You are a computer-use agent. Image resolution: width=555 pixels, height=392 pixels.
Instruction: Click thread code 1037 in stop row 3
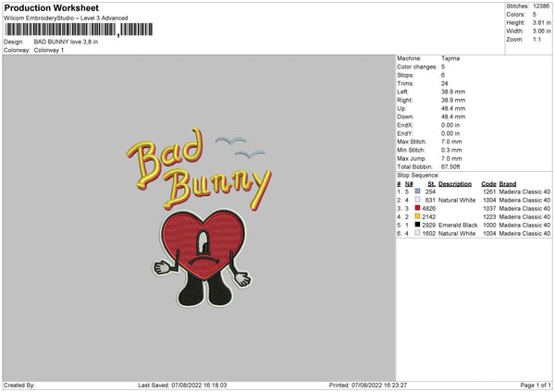[489, 208]
